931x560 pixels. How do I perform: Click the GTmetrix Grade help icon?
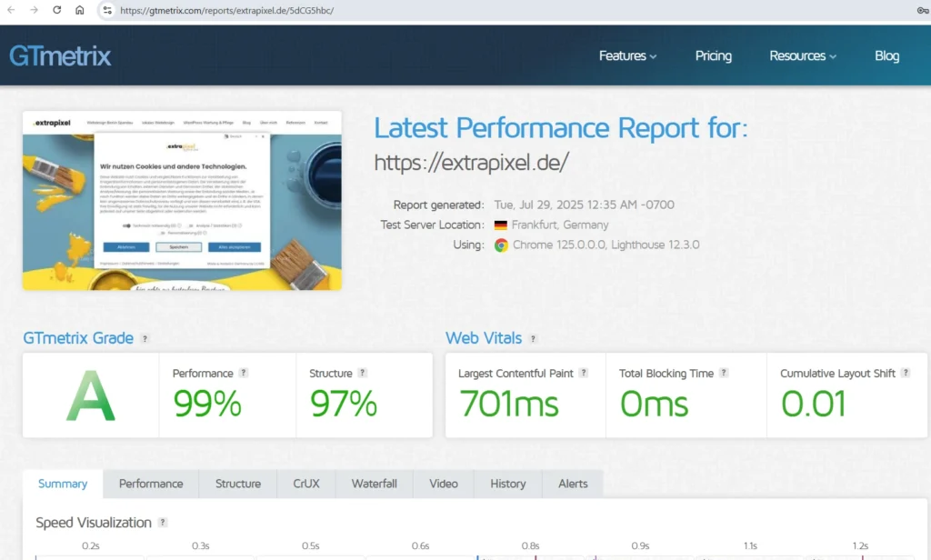(x=145, y=338)
